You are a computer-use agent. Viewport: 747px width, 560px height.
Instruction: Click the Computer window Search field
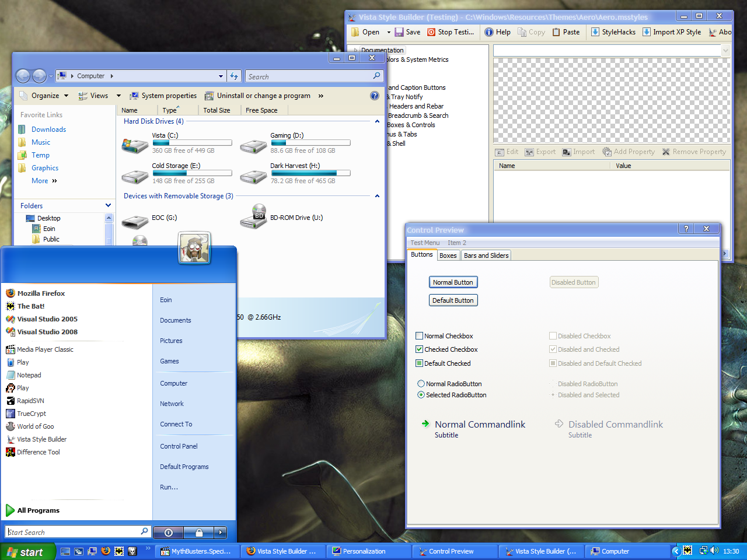[x=314, y=76]
